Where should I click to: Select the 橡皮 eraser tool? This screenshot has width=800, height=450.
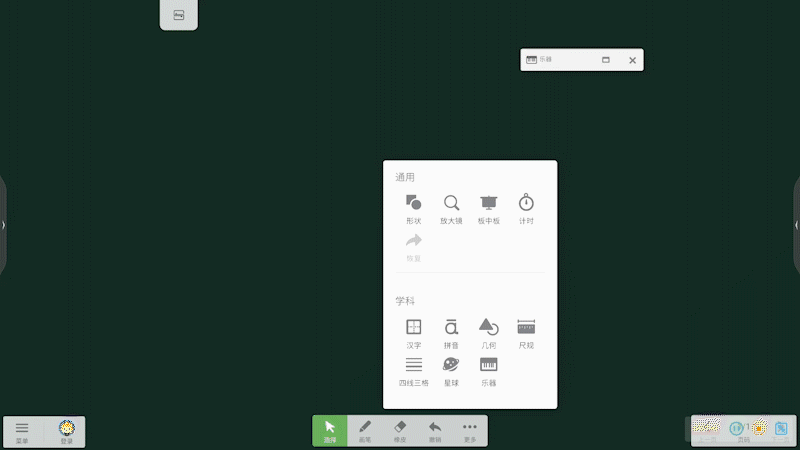[x=400, y=431]
